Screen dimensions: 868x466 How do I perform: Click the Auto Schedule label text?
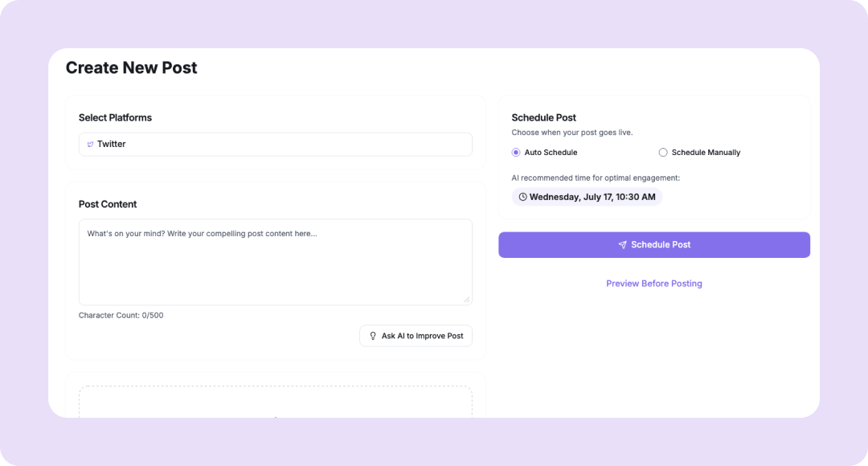(551, 153)
